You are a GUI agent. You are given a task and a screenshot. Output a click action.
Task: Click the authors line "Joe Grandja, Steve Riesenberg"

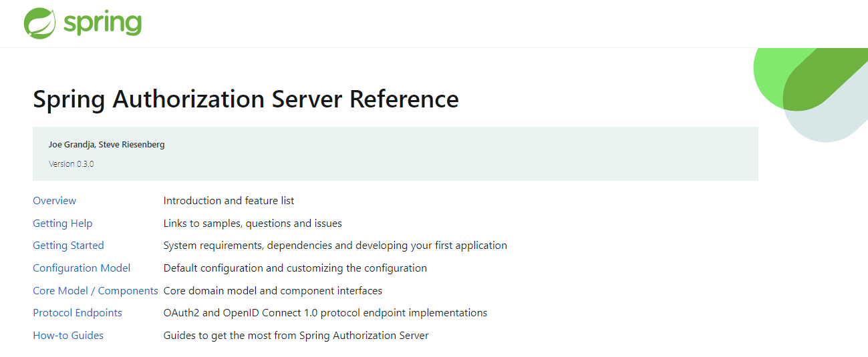[x=106, y=145]
